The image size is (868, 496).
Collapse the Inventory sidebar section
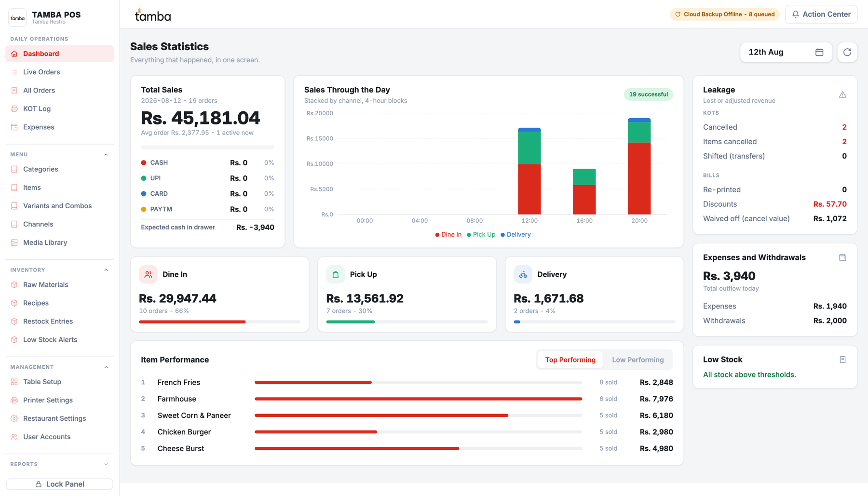tap(106, 270)
